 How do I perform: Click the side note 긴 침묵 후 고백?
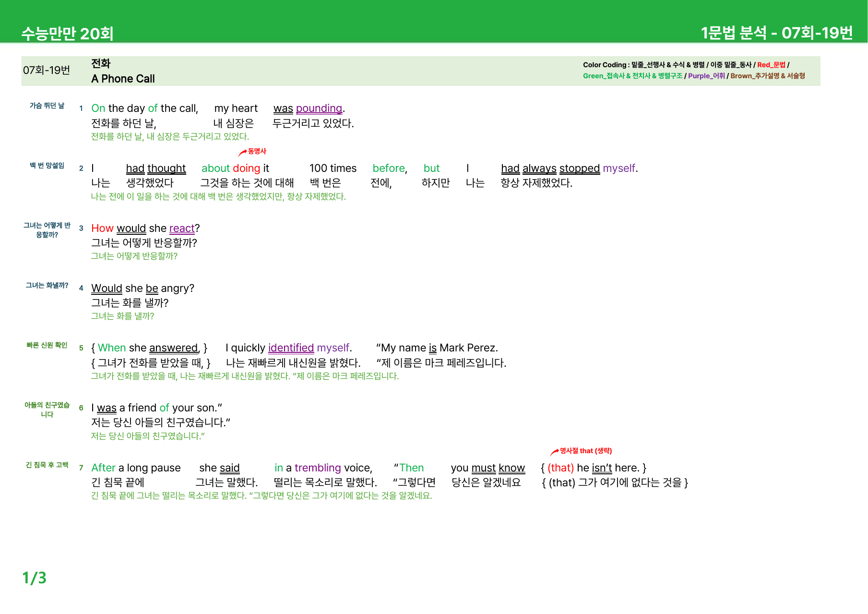click(x=47, y=465)
